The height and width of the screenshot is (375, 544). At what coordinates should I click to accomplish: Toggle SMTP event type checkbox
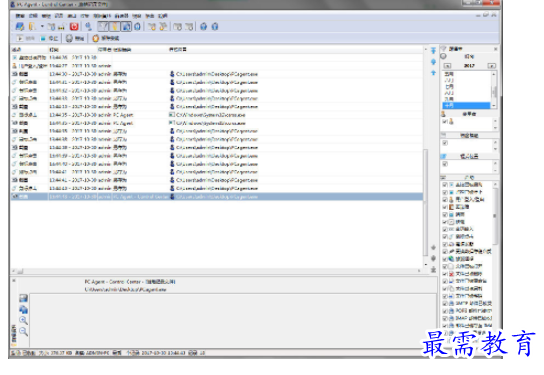[445, 303]
